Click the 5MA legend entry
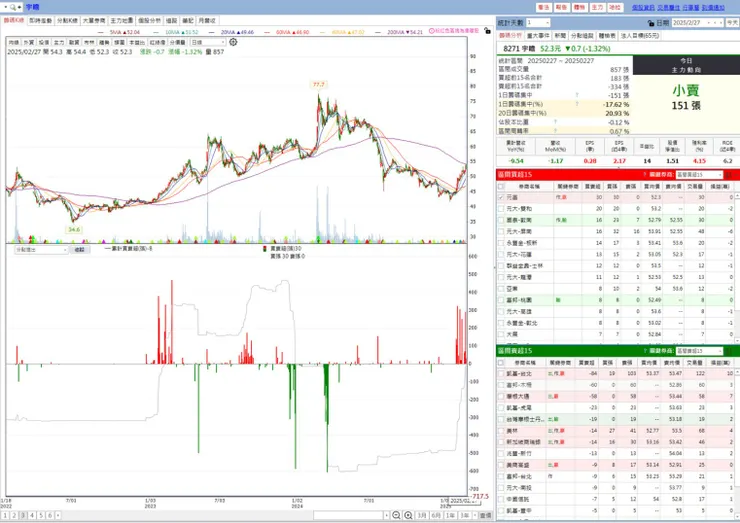This screenshot has width=740, height=523. click(118, 32)
